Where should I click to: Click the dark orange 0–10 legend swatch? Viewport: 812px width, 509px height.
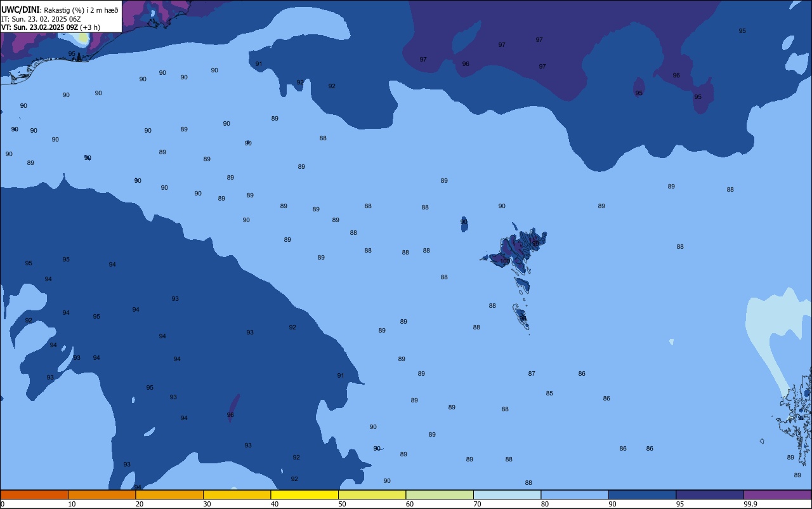point(34,494)
